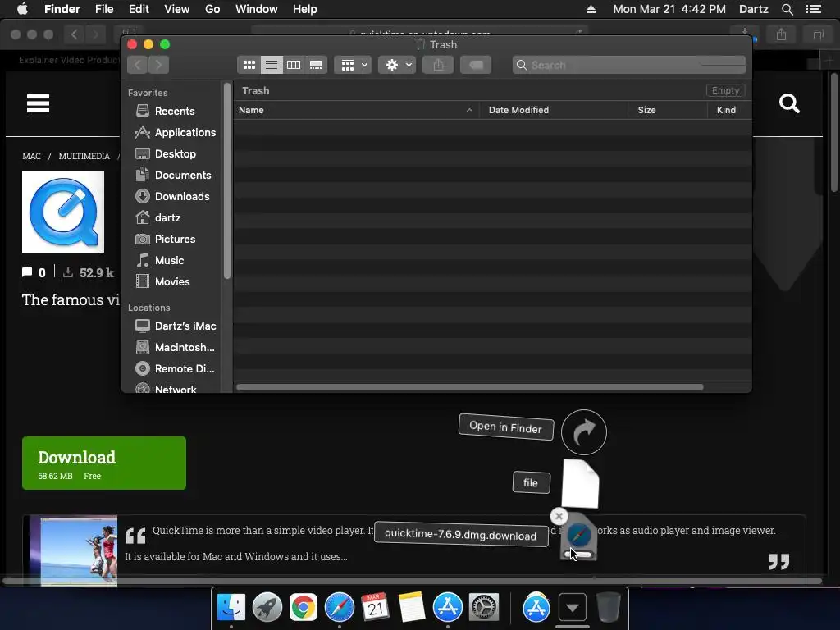Click the QuickTime app logo image

63,212
